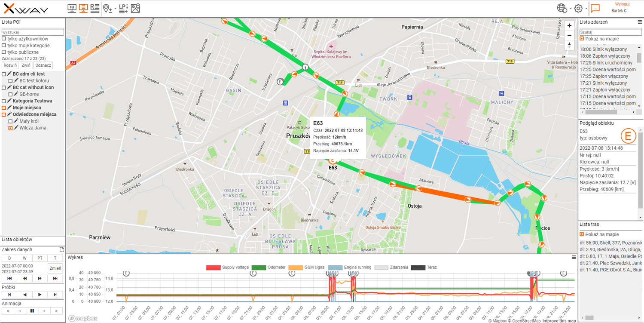Toggle the red Supply voltage legend swatch
This screenshot has height=323, width=644.
[213, 268]
